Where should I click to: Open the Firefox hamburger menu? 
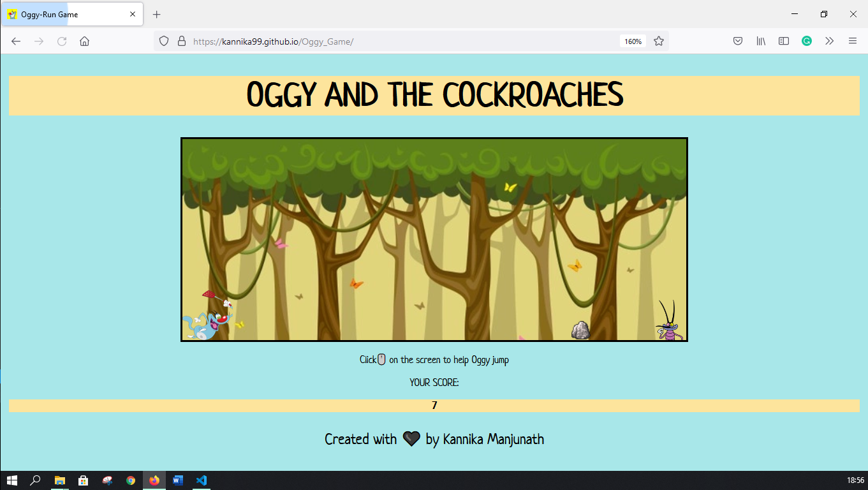(853, 40)
